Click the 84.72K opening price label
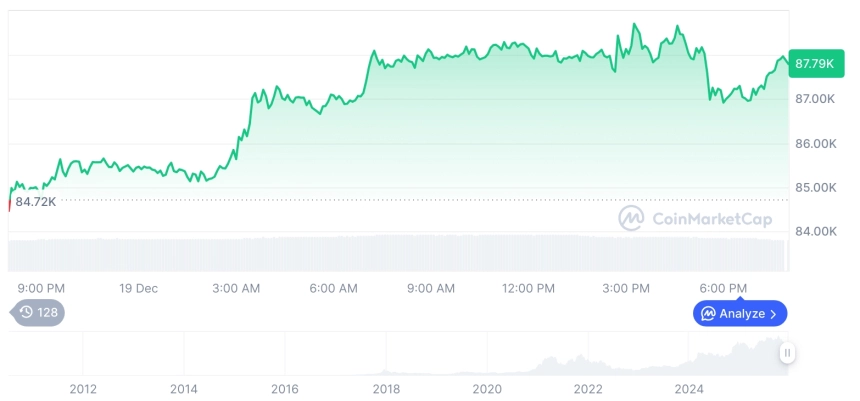This screenshot has width=860, height=401. [x=35, y=202]
